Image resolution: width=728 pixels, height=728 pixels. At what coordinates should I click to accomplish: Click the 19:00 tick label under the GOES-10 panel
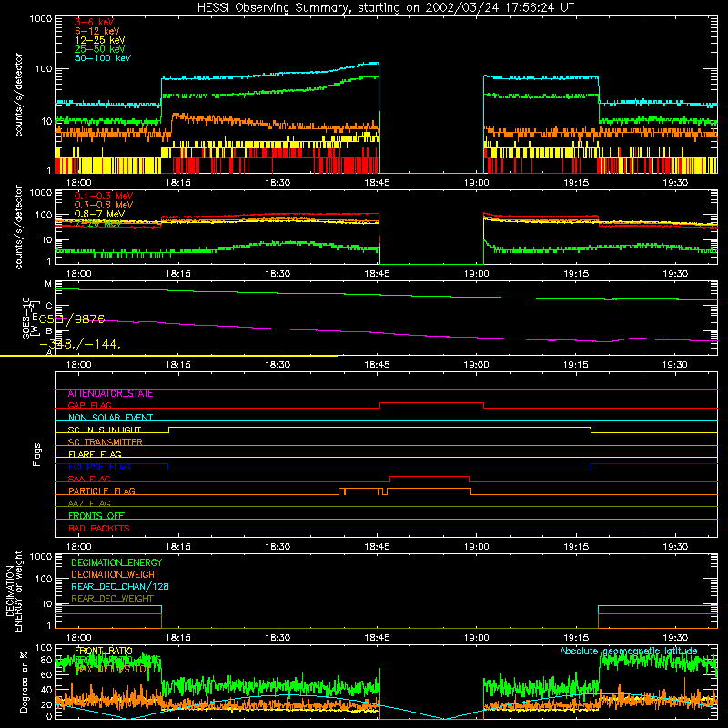coord(476,365)
